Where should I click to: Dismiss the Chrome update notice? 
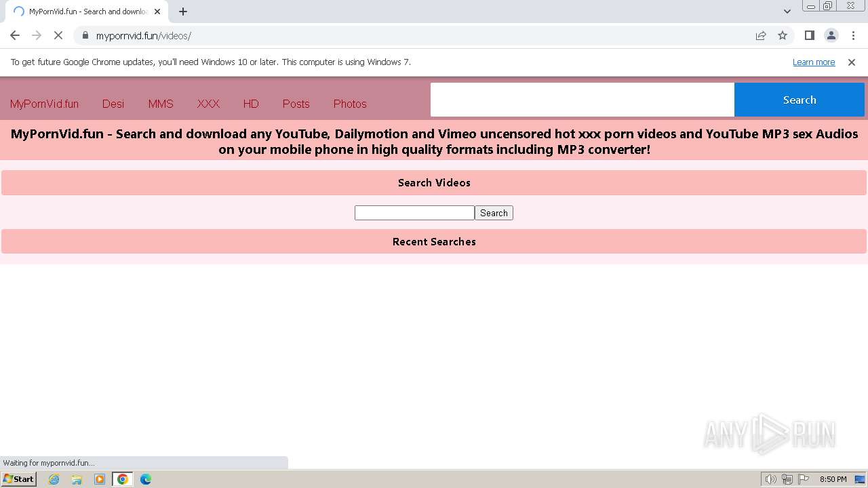pyautogui.click(x=852, y=62)
